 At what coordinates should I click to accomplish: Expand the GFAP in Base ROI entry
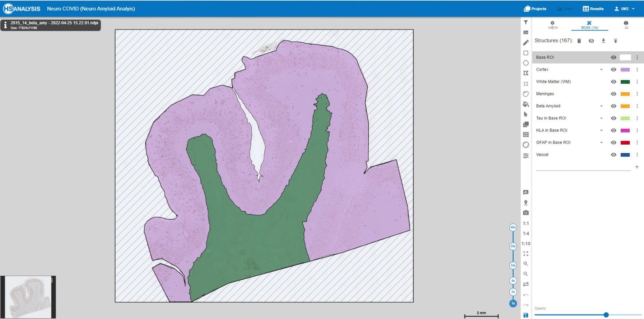tap(601, 143)
